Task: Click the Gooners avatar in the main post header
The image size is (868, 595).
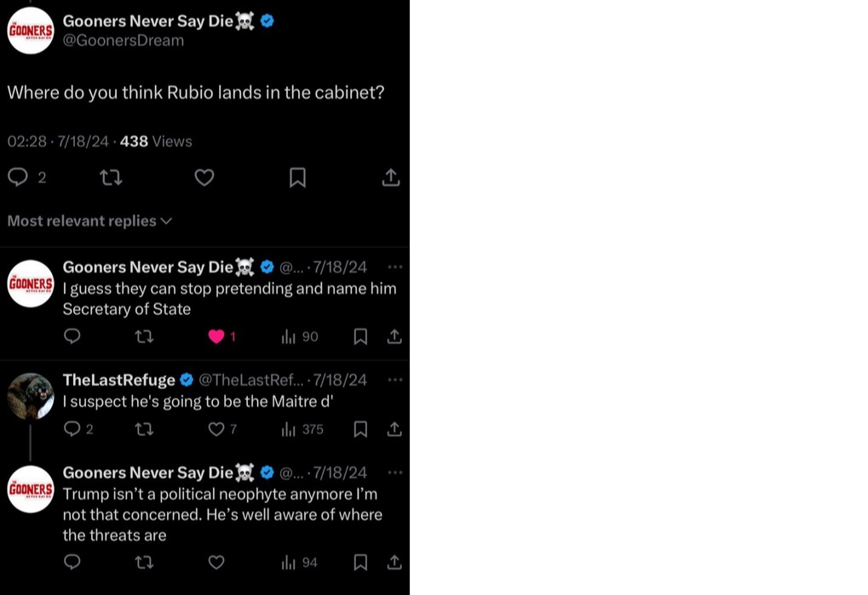Action: pyautogui.click(x=31, y=31)
